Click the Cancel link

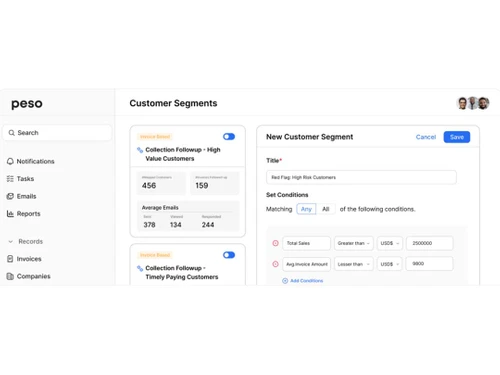426,137
